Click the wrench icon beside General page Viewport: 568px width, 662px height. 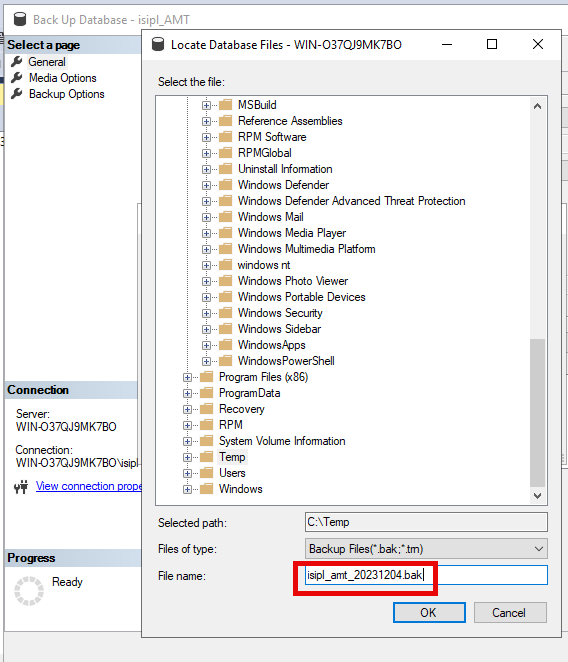[x=16, y=62]
